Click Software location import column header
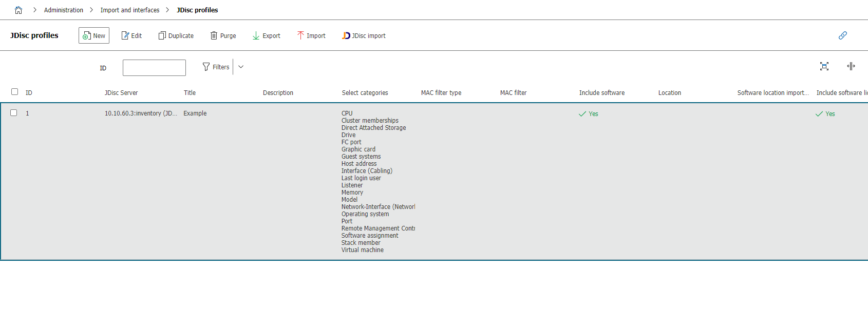The image size is (868, 326). point(773,93)
